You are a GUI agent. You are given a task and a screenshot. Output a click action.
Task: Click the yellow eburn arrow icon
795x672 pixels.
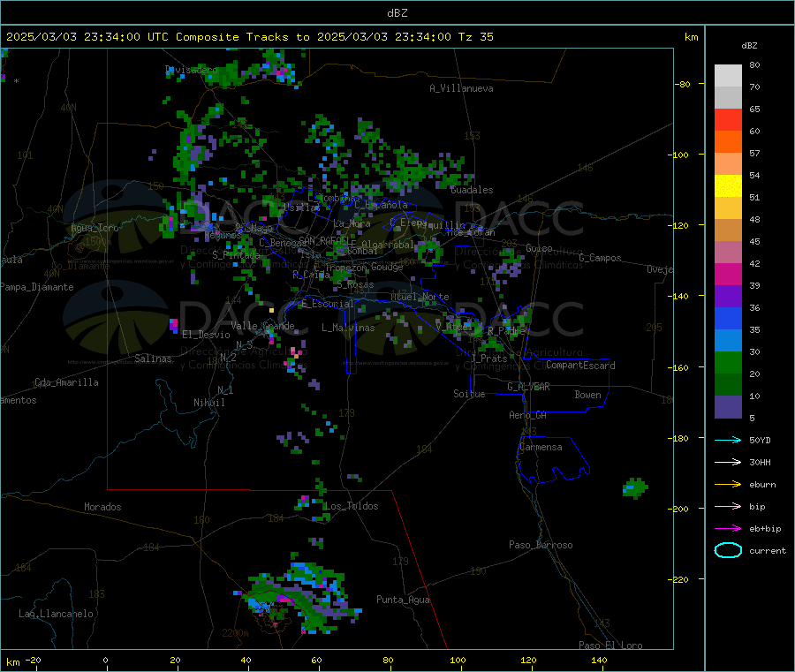point(728,484)
